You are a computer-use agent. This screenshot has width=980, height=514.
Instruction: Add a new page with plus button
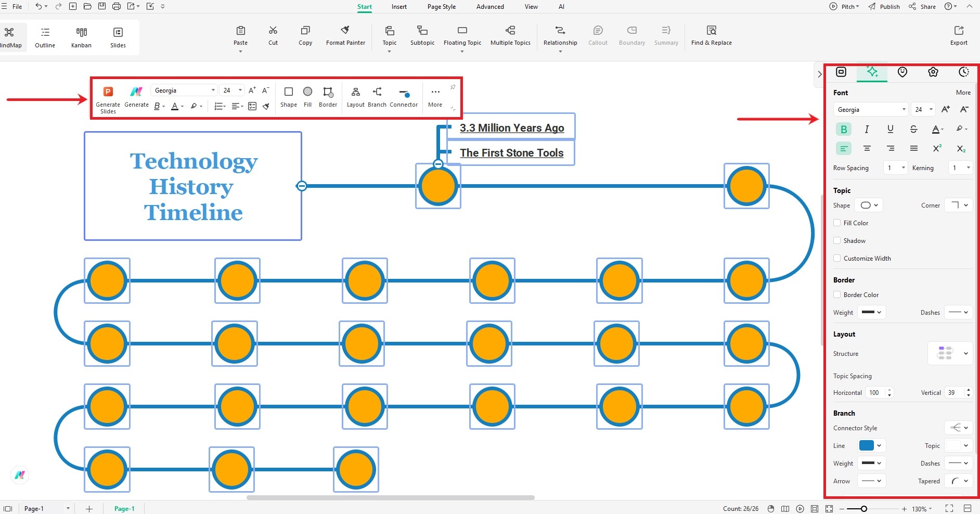(x=89, y=509)
